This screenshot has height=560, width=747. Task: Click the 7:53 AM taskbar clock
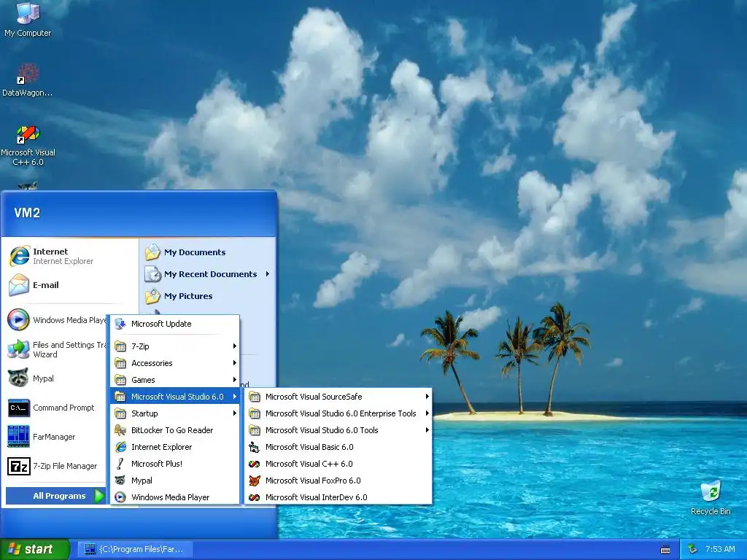[x=720, y=549]
